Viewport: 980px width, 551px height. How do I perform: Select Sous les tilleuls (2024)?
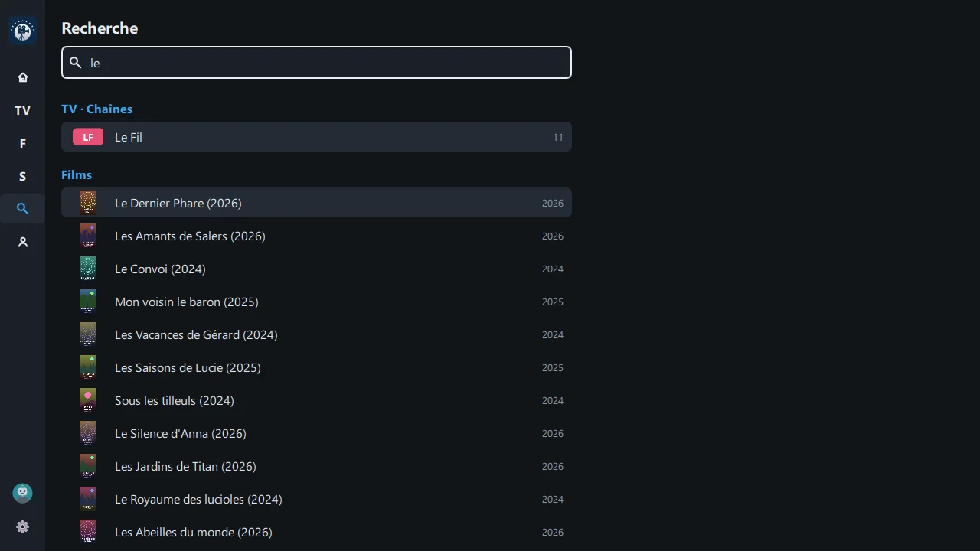click(x=316, y=400)
